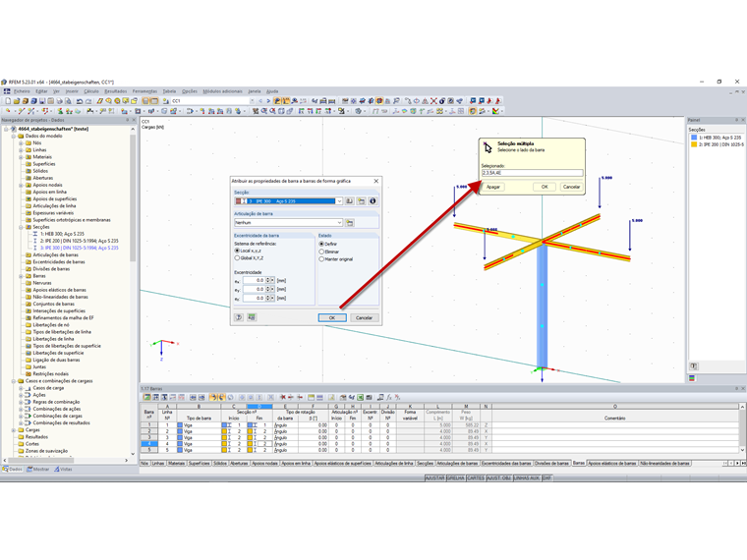Open the Inserir menu

click(x=72, y=91)
